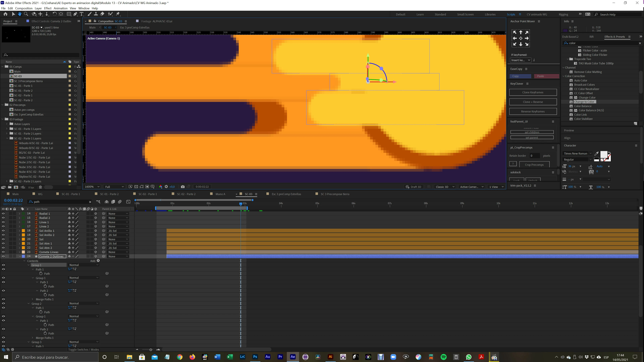Toggle visibility of Cometa Lineas layer
Screen dimensions: 644x362
pos(3,252)
